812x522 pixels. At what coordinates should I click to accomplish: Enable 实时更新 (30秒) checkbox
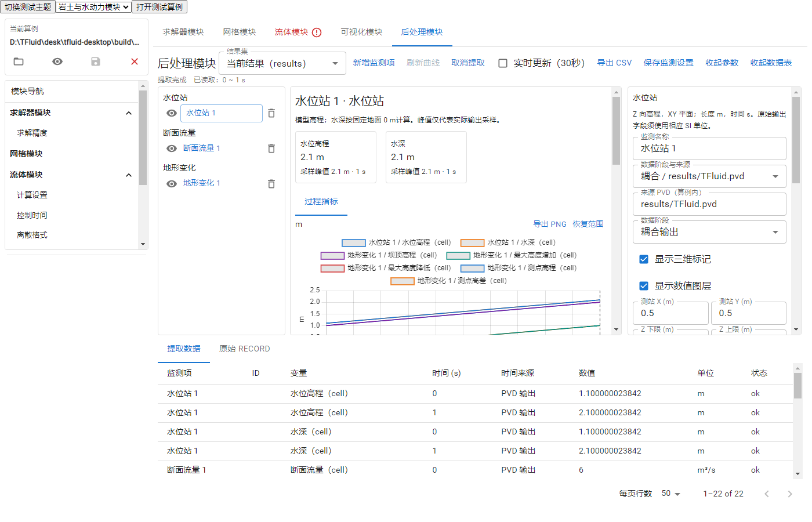click(503, 63)
